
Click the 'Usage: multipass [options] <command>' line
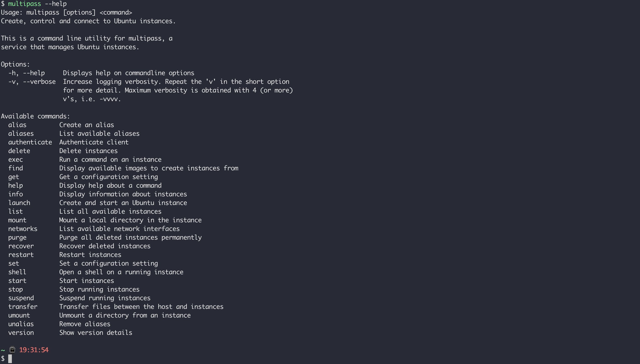point(66,13)
